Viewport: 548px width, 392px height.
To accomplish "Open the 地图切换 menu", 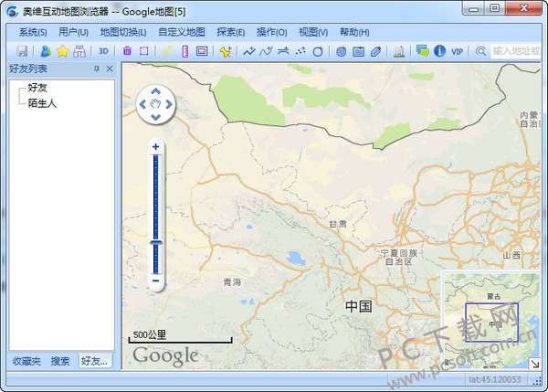I will pos(122,32).
